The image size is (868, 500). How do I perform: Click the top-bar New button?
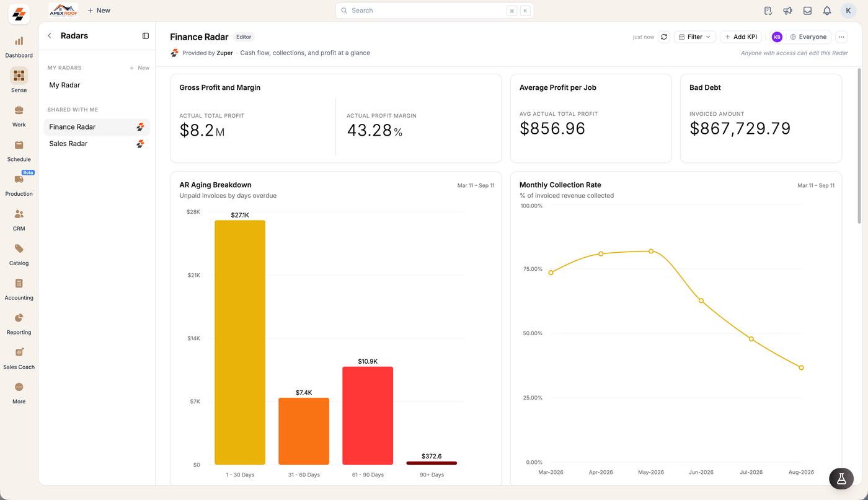point(99,11)
